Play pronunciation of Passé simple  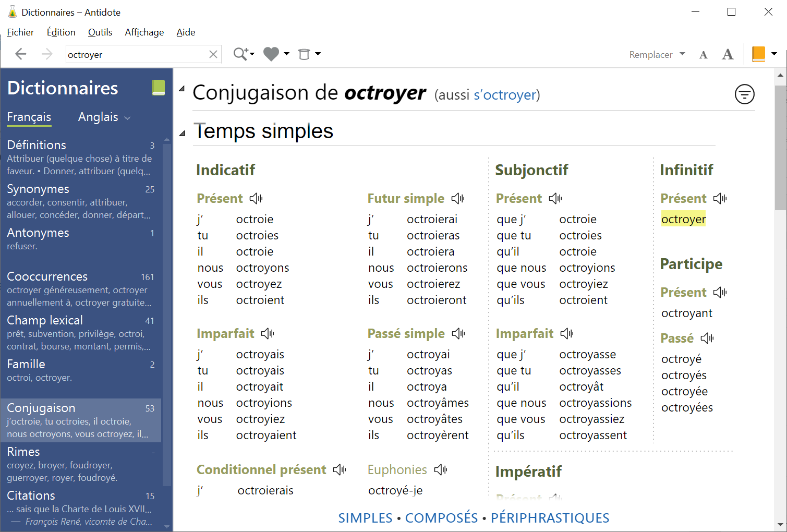pos(458,334)
